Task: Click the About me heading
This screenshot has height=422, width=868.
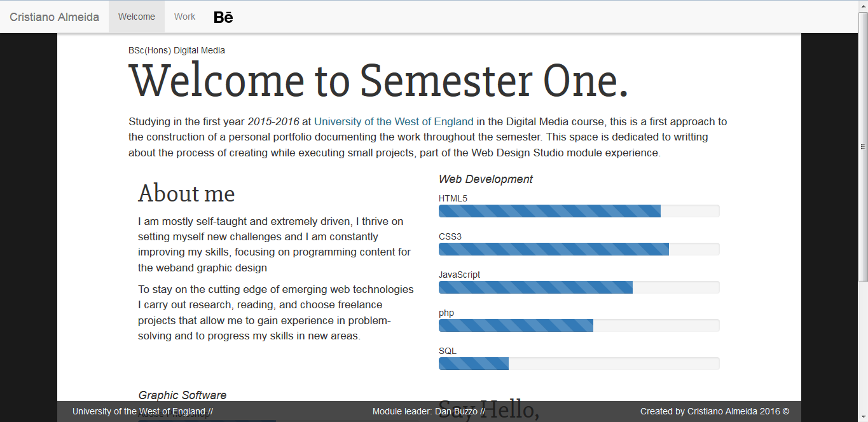Action: click(x=186, y=193)
